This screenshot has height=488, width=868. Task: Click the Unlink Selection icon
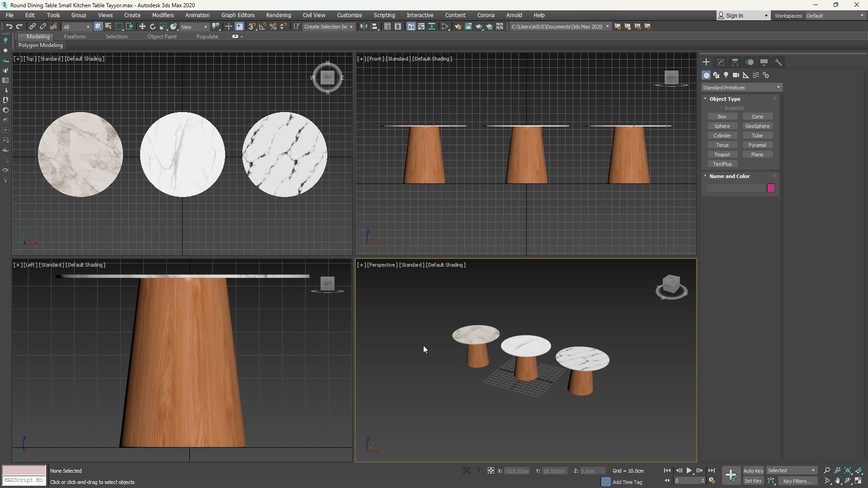(43, 27)
